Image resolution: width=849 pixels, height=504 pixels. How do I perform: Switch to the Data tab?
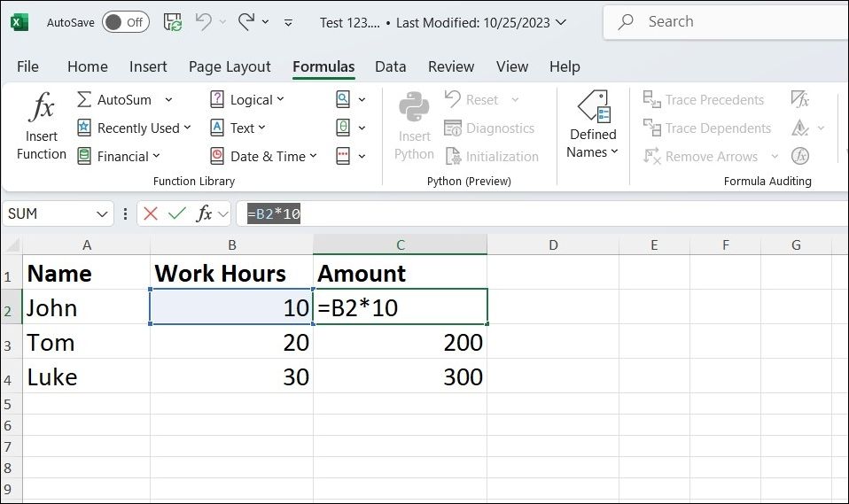[x=391, y=66]
